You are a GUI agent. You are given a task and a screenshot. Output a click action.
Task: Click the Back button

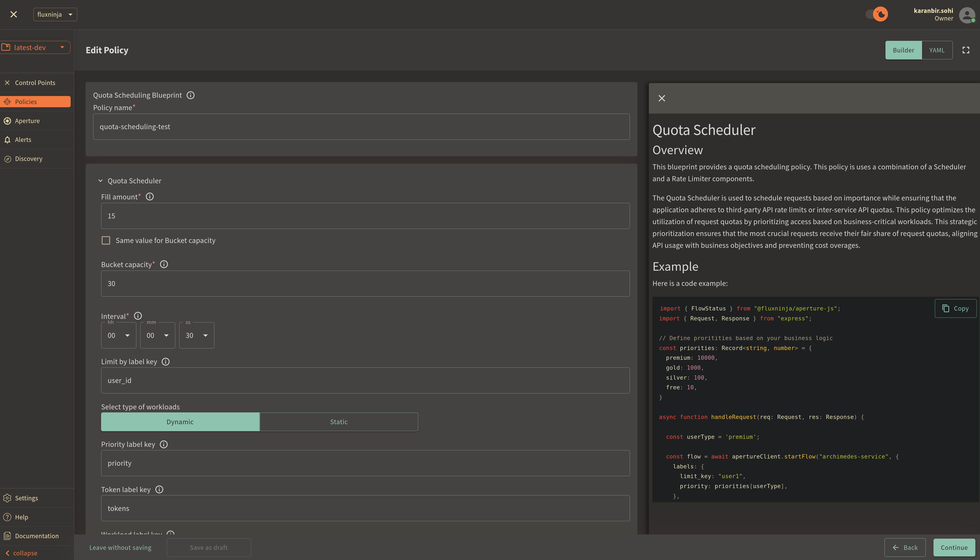coord(905,547)
